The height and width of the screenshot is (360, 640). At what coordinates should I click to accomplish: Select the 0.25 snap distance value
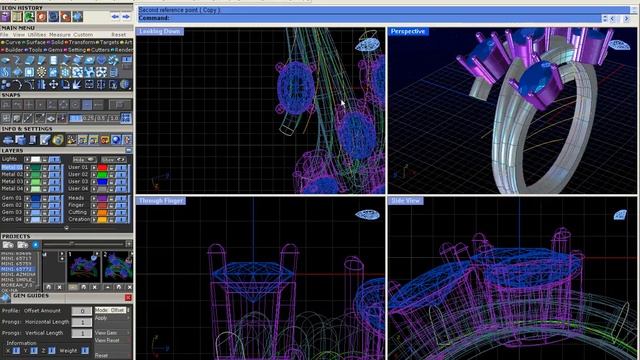(88, 118)
